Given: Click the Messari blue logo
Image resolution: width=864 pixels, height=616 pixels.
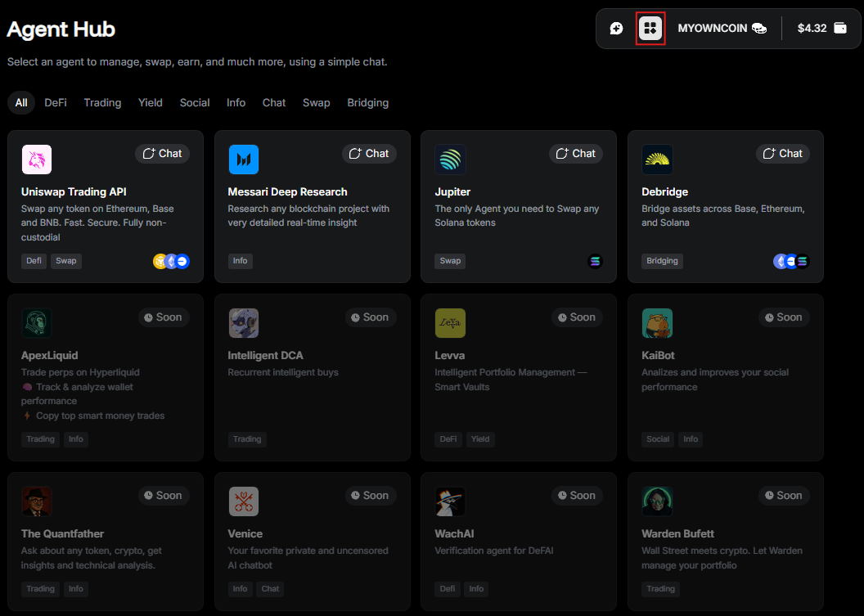Looking at the screenshot, I should pyautogui.click(x=244, y=160).
